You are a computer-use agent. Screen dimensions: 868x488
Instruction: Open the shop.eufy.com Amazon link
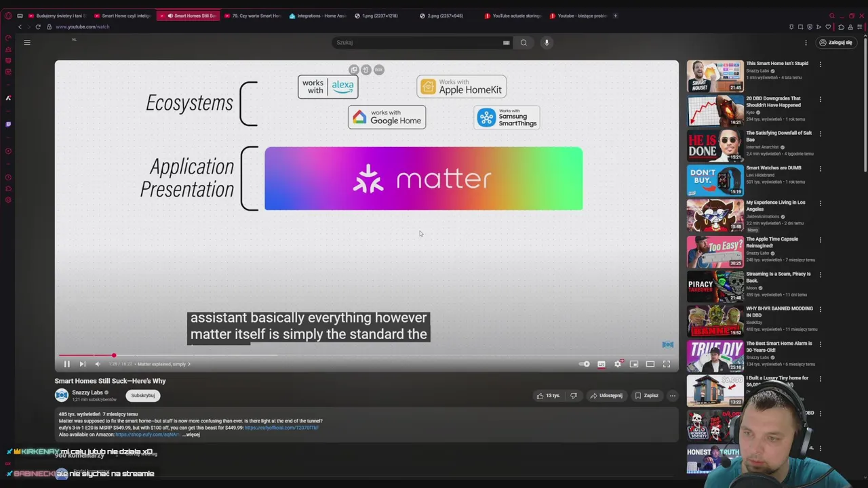point(148,434)
